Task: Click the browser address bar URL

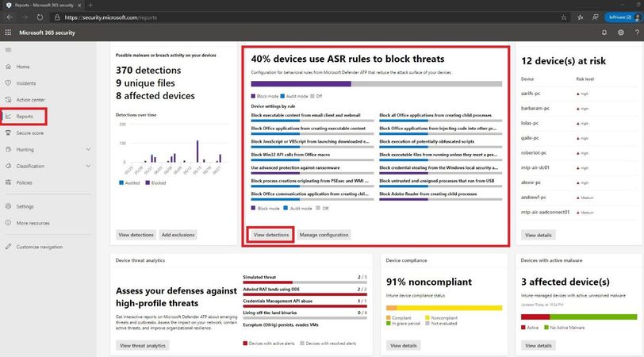Action: click(x=111, y=17)
